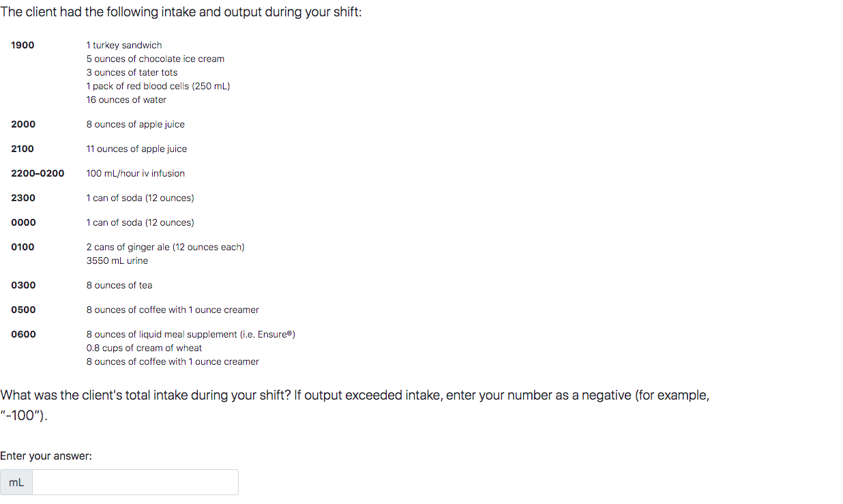843x504 pixels.
Task: Select the red blood cells line
Action: pyautogui.click(x=158, y=86)
